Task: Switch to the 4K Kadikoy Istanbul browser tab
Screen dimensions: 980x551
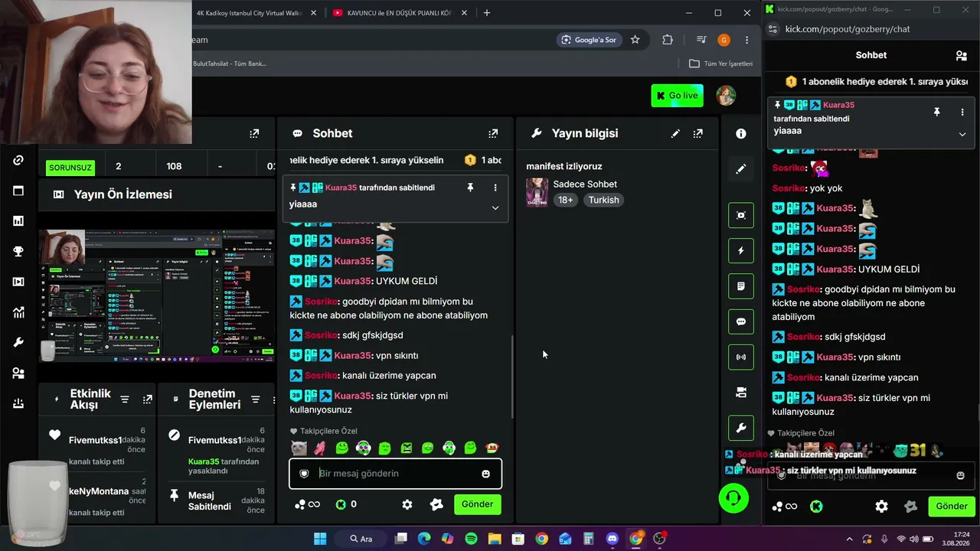Action: pos(251,13)
